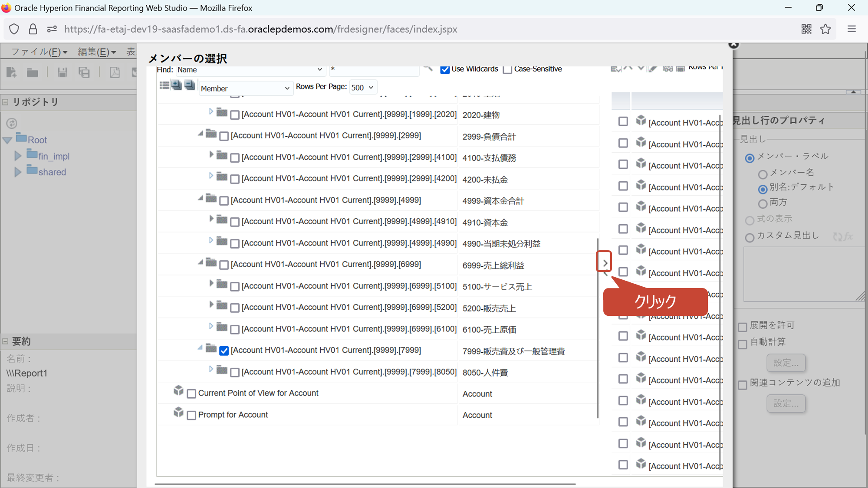868x488 pixels.
Task: Expand the 5100-サービス売上 account node
Action: pos(211,283)
